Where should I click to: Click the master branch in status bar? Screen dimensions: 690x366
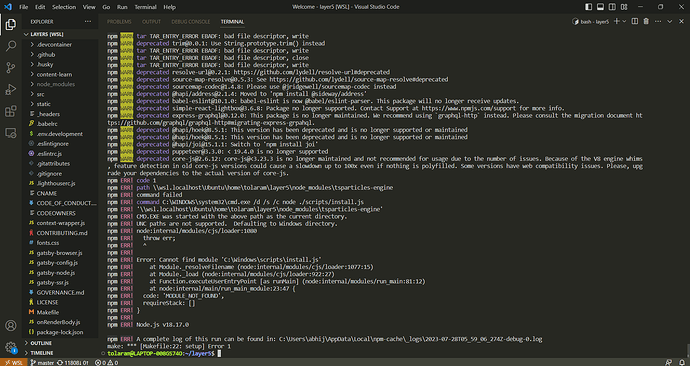[42, 362]
